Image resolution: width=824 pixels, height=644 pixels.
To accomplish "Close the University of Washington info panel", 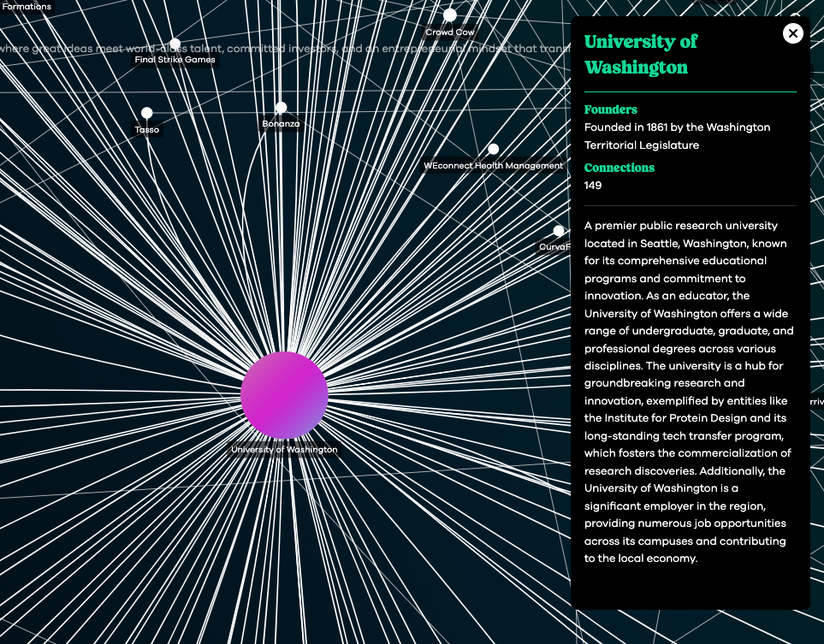I will [792, 33].
